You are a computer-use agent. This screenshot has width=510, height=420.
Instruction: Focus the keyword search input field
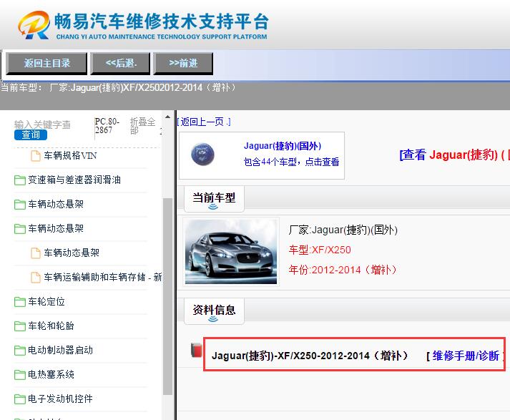(42, 124)
